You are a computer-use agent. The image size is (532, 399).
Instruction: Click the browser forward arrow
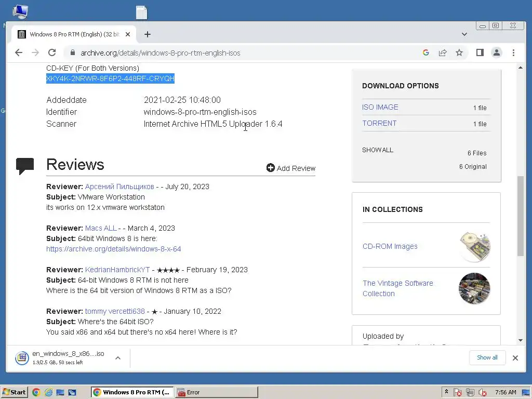pos(35,52)
